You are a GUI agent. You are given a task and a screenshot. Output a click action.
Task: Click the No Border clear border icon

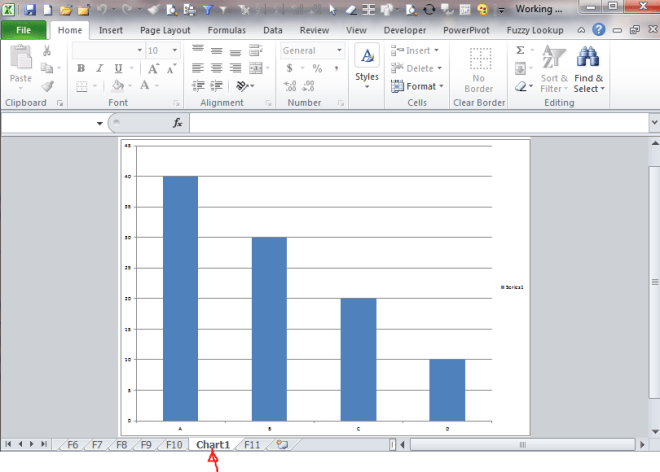click(x=480, y=59)
